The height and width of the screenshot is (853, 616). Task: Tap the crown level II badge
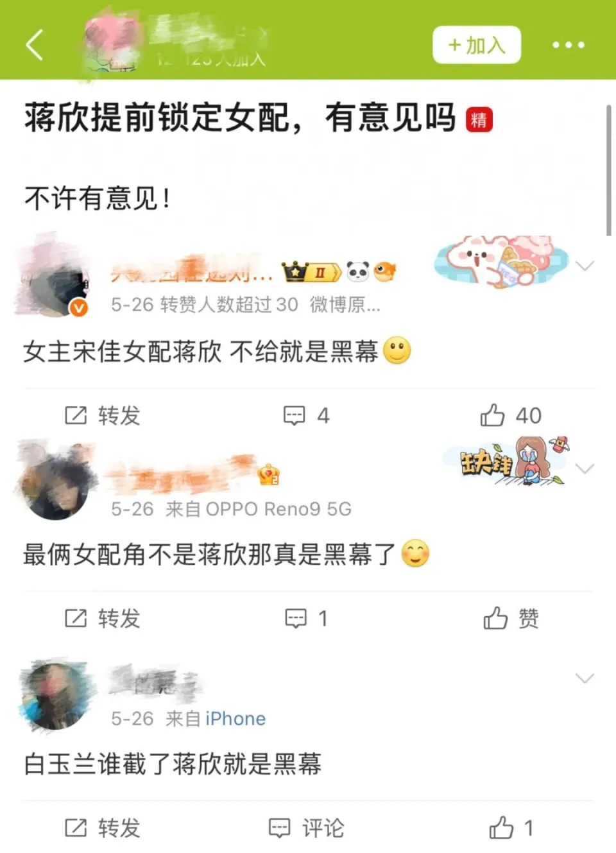tap(311, 272)
